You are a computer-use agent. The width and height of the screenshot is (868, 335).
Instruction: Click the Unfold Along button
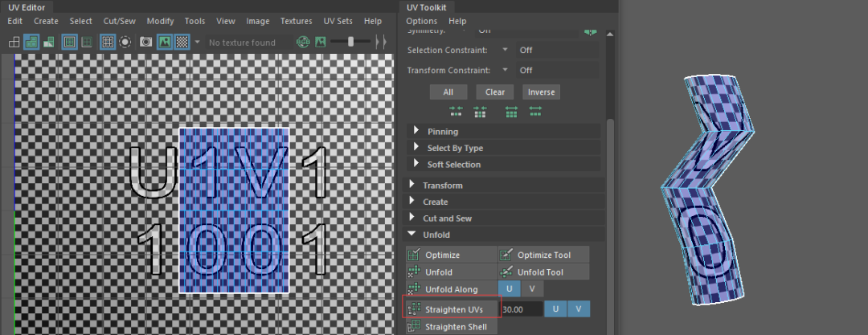click(x=451, y=289)
